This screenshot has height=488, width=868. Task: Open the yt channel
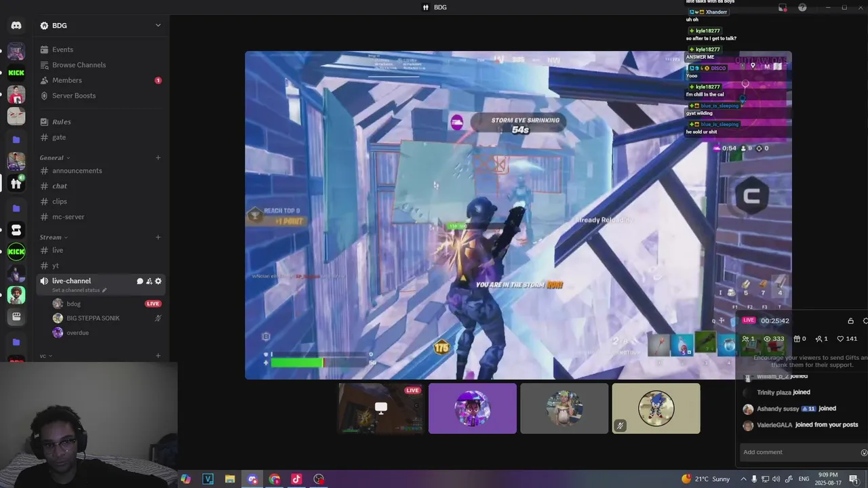pos(101,266)
